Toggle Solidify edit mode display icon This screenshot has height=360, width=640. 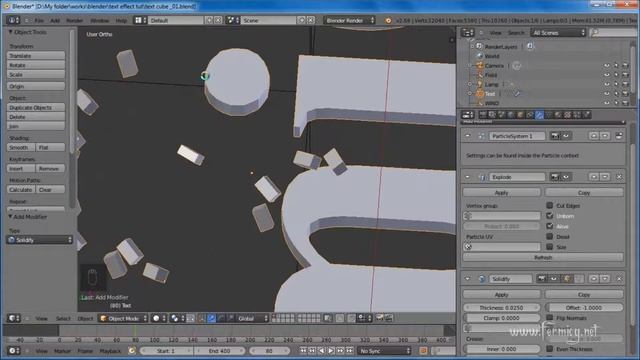[567, 279]
